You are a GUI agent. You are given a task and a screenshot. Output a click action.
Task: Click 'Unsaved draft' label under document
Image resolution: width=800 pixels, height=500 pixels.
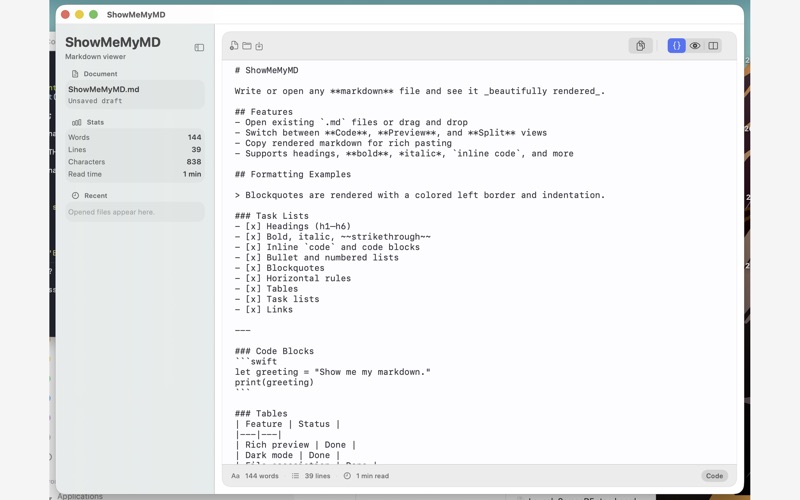click(x=95, y=101)
